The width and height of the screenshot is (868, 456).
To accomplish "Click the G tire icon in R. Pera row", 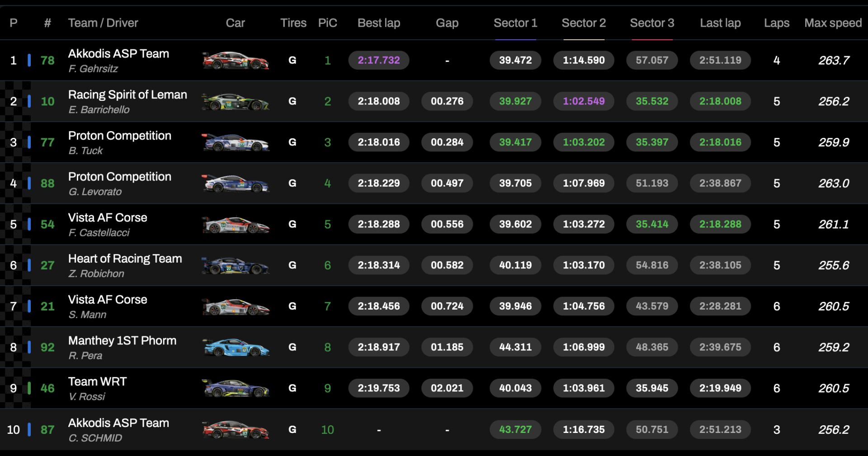I will [292, 347].
